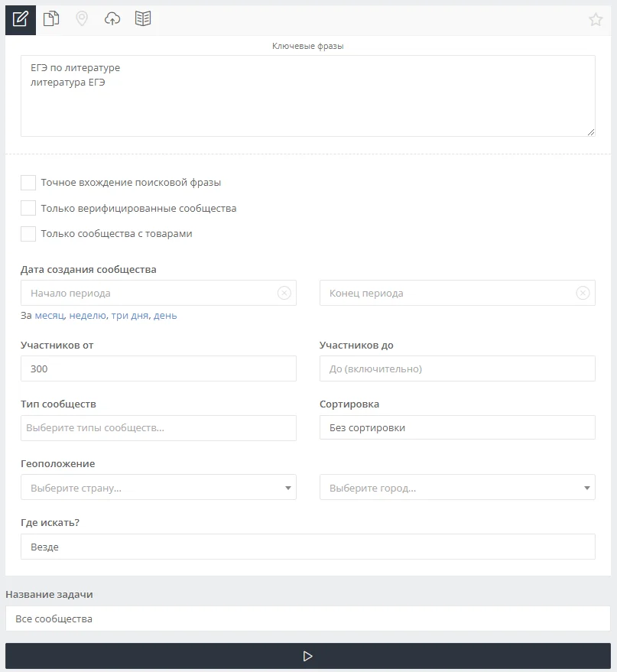617x672 pixels.
Task: Check Только верифицированные сообщества
Action: tap(28, 208)
